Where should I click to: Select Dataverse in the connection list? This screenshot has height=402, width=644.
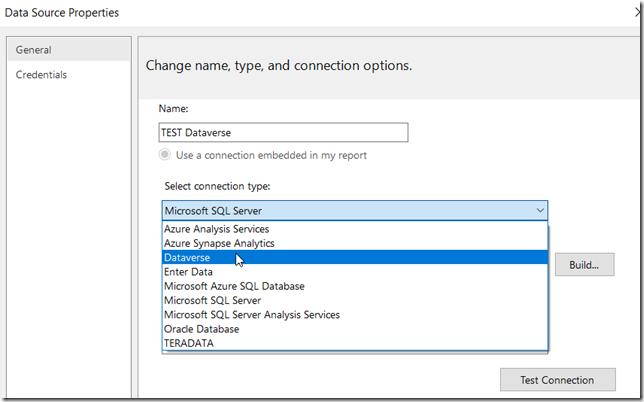[355, 257]
